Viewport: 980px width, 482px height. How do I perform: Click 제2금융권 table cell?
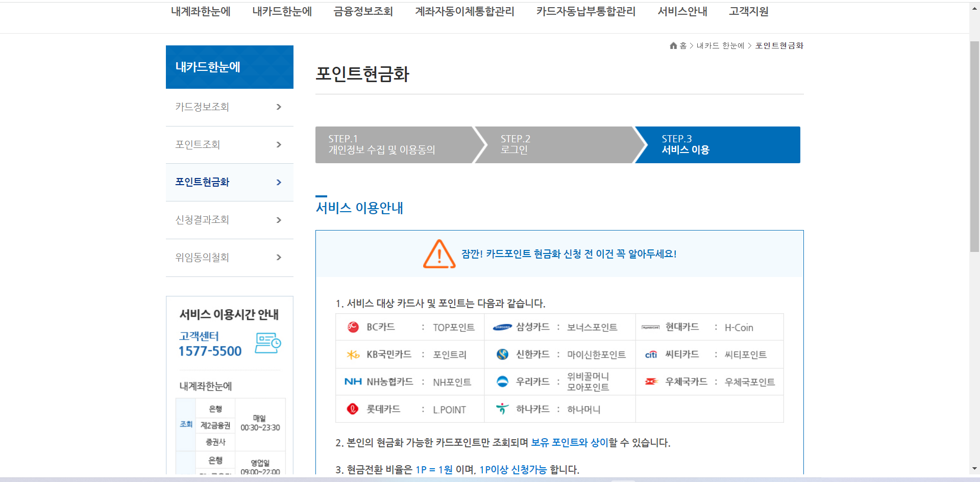[x=215, y=425]
